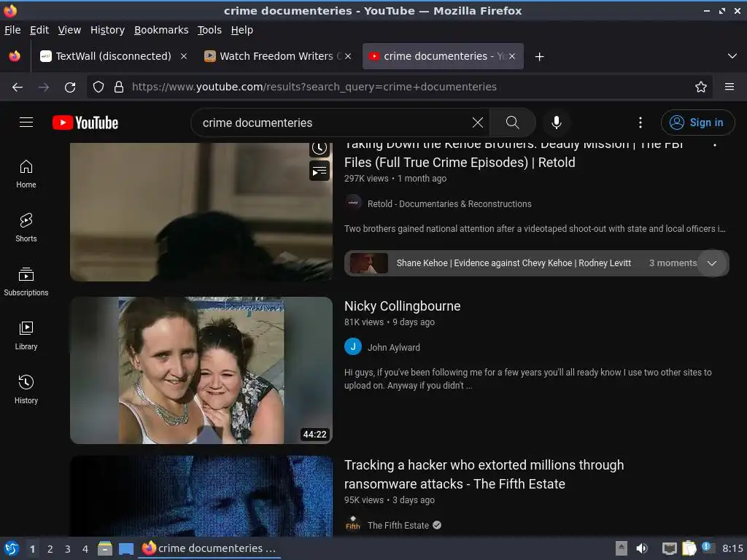Open the Shane Kehoe moments chapter strip
Image resolution: width=747 pixels, height=560 pixels.
coord(536,262)
